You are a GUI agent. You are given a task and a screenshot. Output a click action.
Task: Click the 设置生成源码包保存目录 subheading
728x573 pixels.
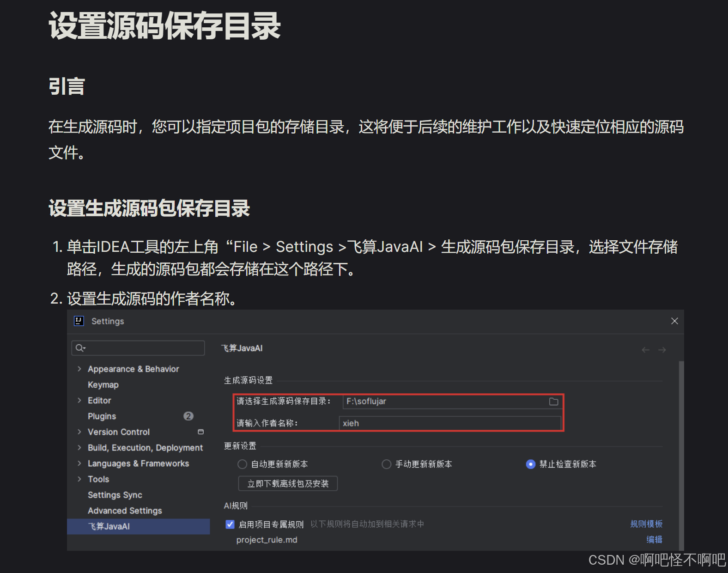click(x=149, y=208)
